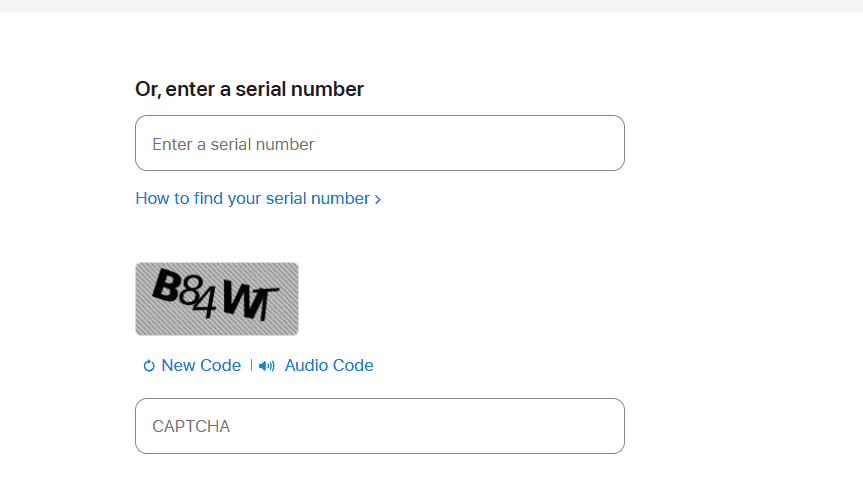
Task: Click the "CAPTCHA" placeholder text
Action: 191,426
